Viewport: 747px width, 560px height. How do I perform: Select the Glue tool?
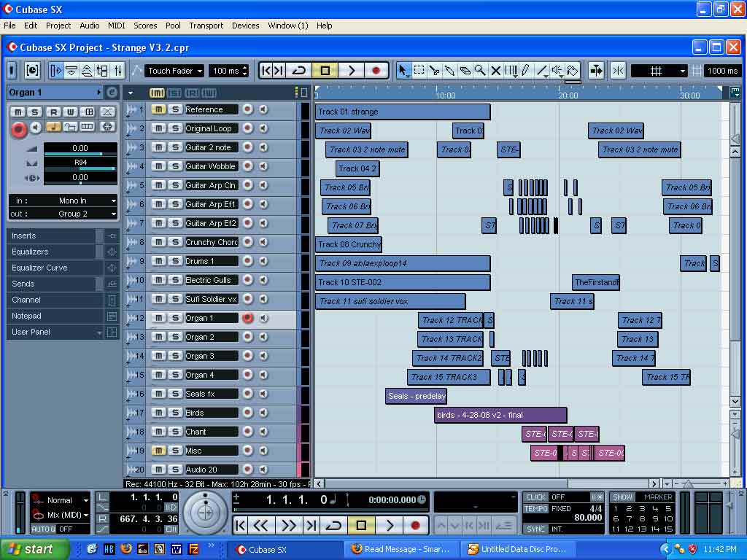click(x=449, y=71)
